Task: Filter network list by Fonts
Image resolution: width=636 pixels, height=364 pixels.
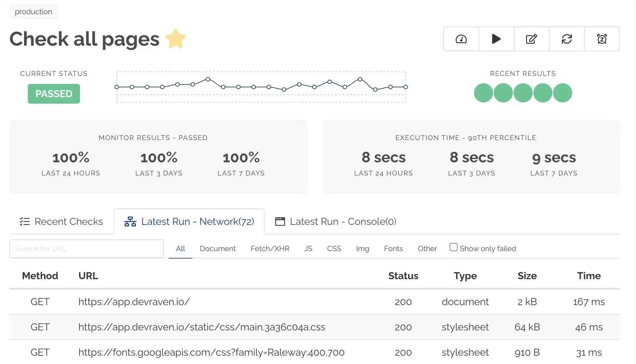Action: (x=393, y=249)
